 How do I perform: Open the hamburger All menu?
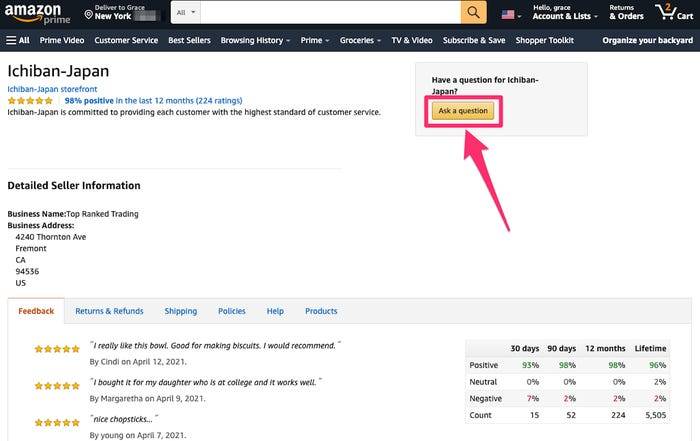(x=18, y=40)
